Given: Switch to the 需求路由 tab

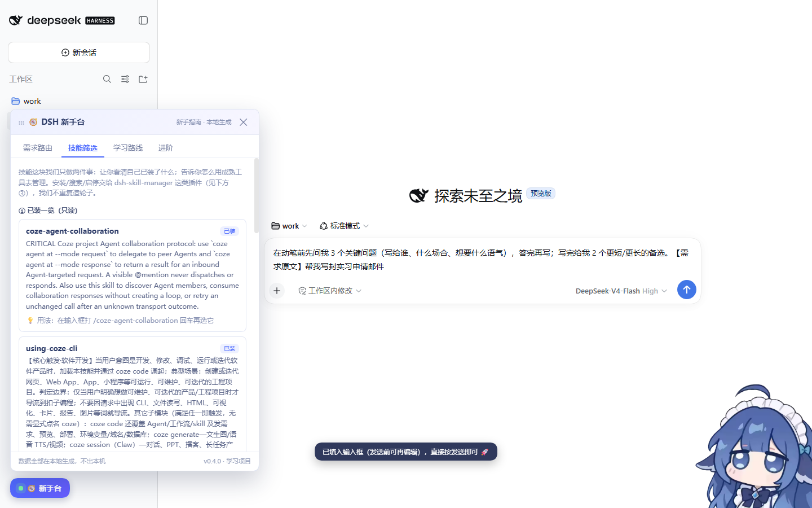Looking at the screenshot, I should click(38, 148).
